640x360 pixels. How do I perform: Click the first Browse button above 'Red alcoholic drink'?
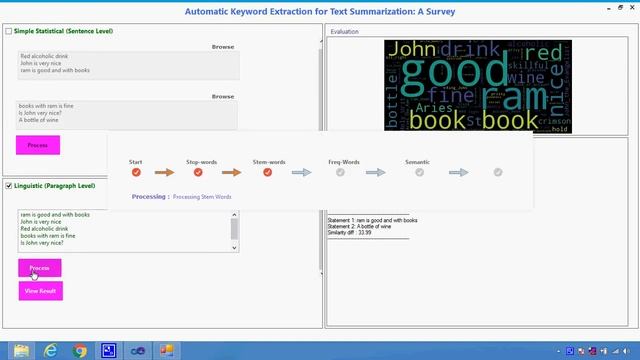tap(223, 47)
